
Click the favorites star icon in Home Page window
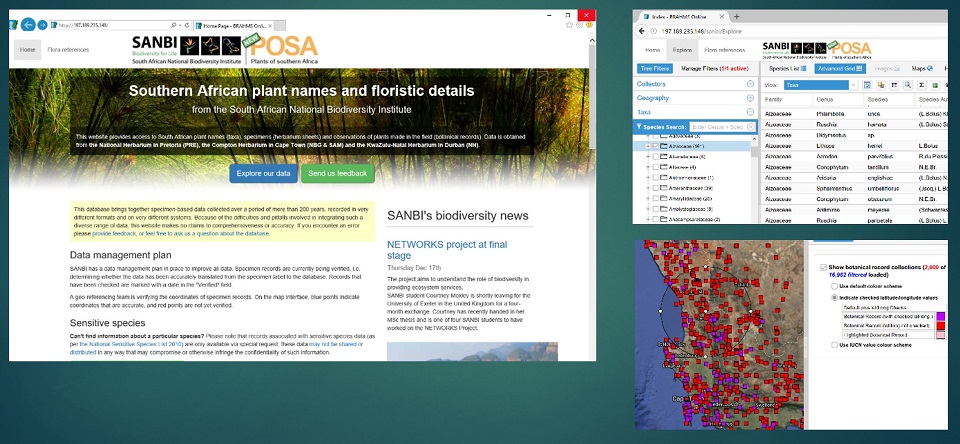569,25
